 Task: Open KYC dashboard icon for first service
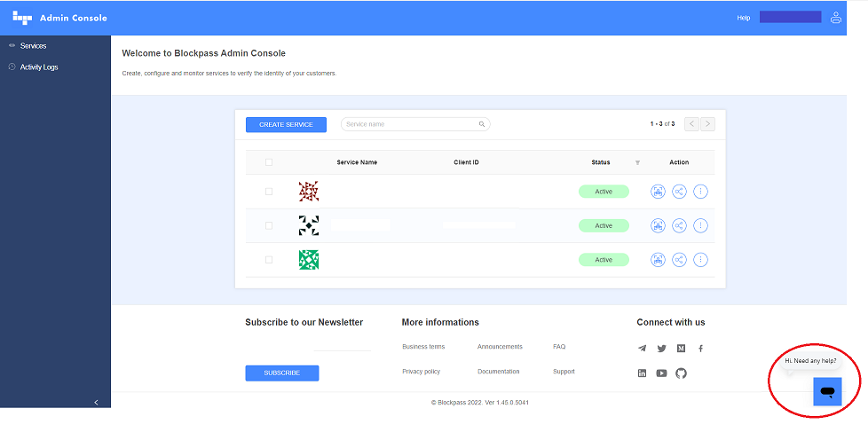pyautogui.click(x=658, y=192)
